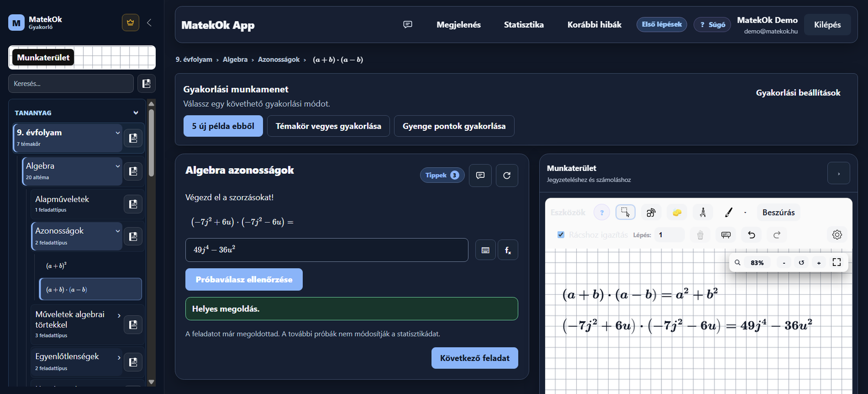The height and width of the screenshot is (394, 868).
Task: Click the trash bin delete icon
Action: (x=700, y=235)
